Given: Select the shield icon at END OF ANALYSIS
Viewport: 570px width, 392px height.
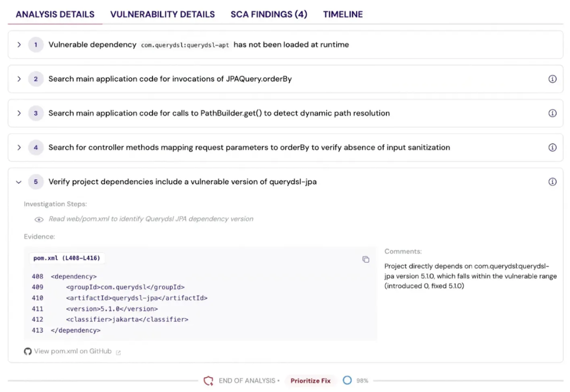Looking at the screenshot, I should point(208,380).
